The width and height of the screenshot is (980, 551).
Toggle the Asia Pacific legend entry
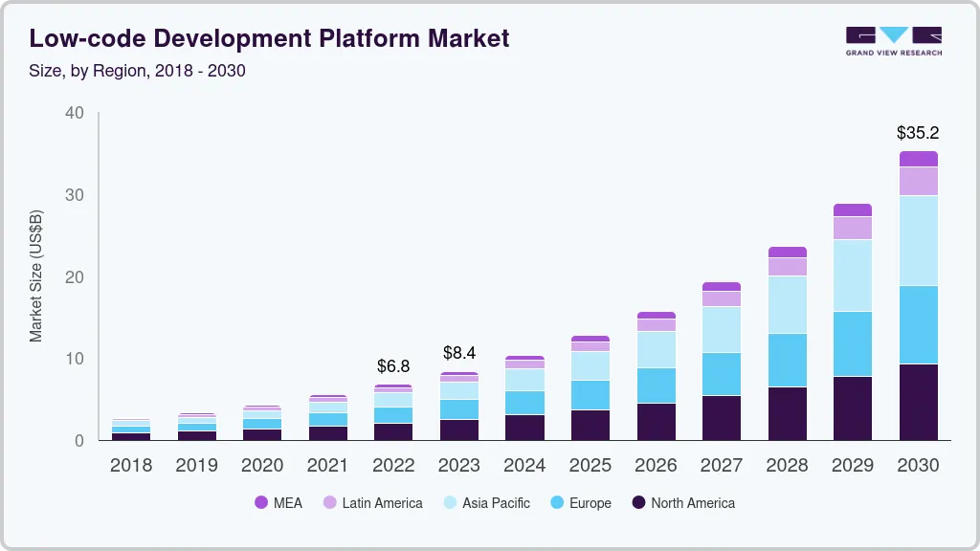496,503
